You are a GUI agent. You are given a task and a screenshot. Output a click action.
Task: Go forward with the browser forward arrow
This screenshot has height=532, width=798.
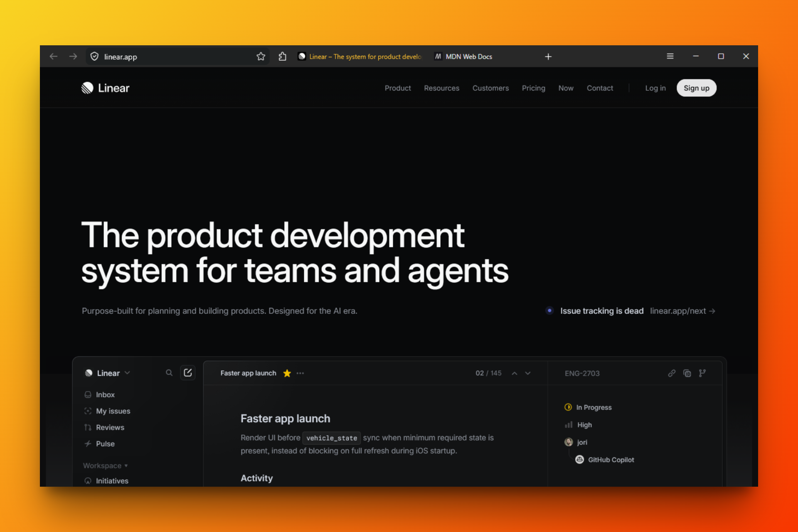point(73,57)
